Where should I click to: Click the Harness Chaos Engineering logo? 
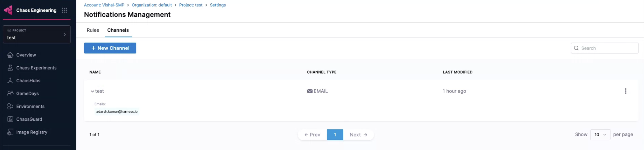tap(8, 10)
